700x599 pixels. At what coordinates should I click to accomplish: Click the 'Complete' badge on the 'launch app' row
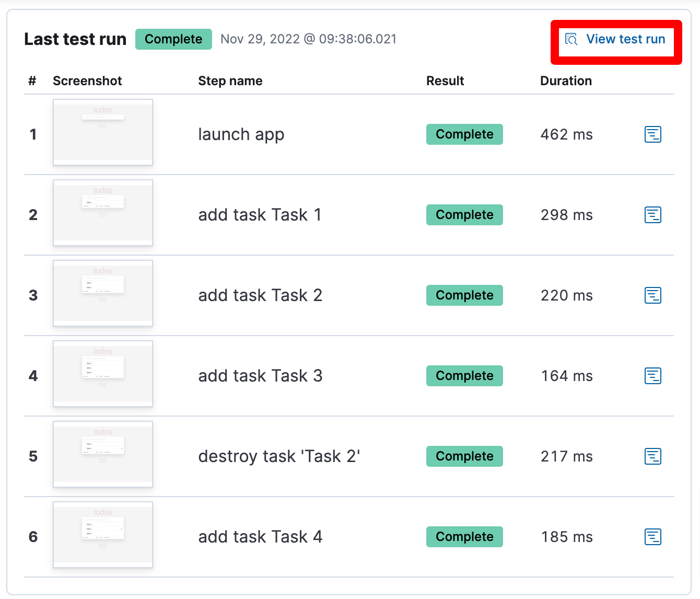pos(464,134)
